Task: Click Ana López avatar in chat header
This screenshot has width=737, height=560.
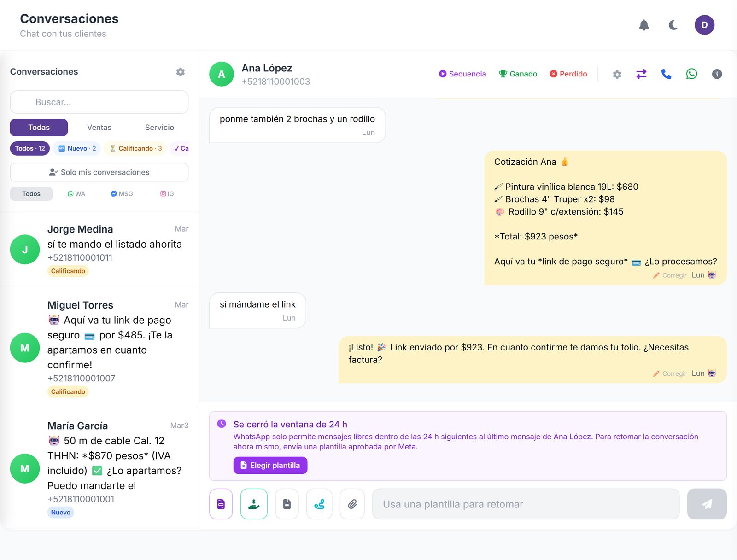Action: (222, 74)
